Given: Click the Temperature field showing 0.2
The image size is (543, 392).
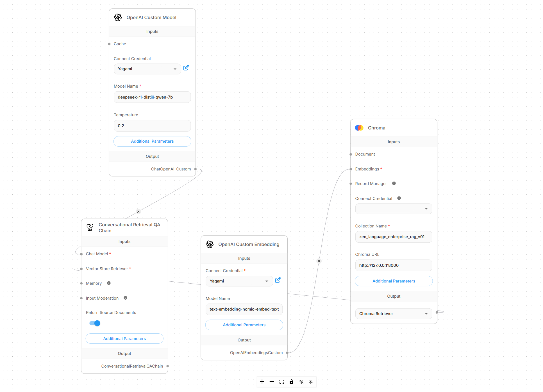Looking at the screenshot, I should (x=152, y=126).
